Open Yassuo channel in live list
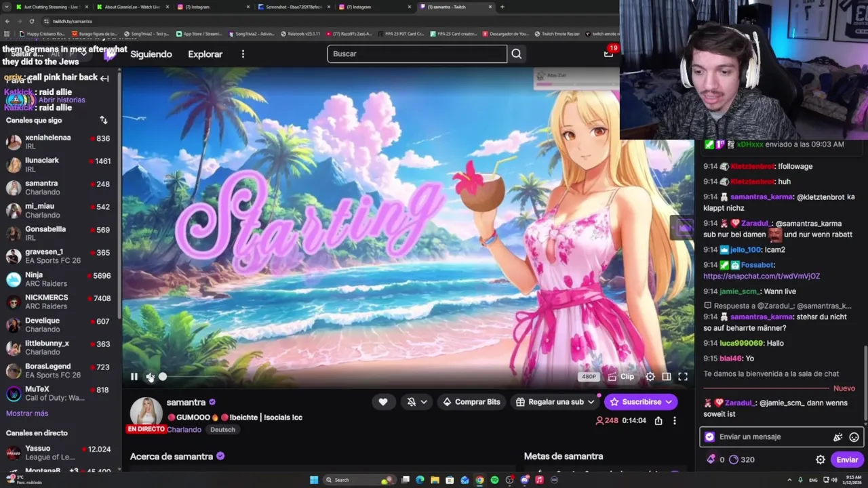 coord(60,453)
